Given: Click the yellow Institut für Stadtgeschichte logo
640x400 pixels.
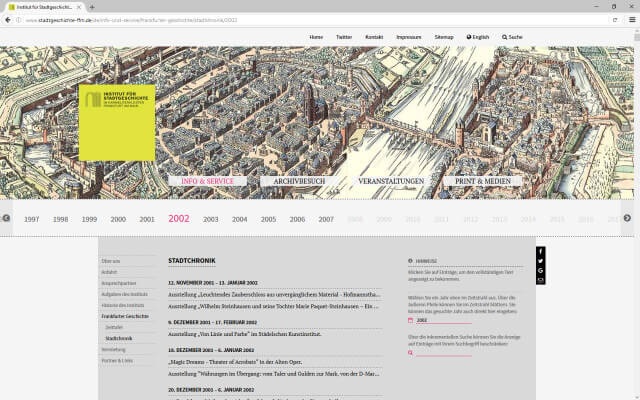Looking at the screenshot, I should (117, 122).
